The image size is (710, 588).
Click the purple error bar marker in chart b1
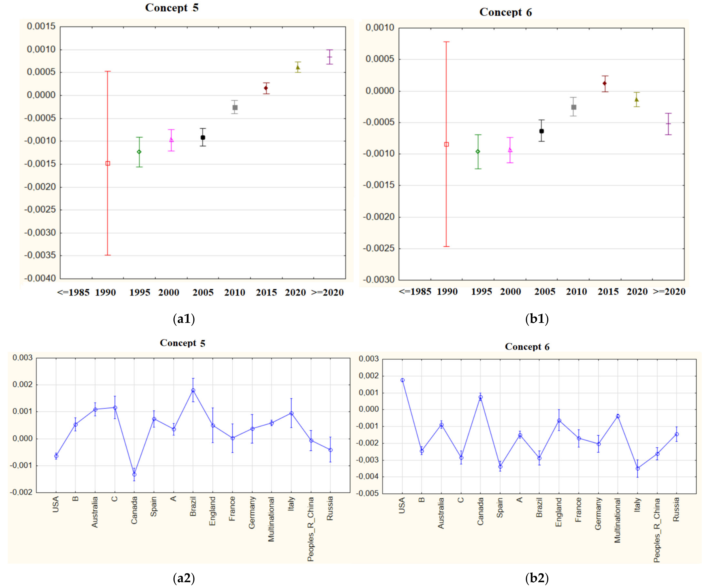(668, 124)
